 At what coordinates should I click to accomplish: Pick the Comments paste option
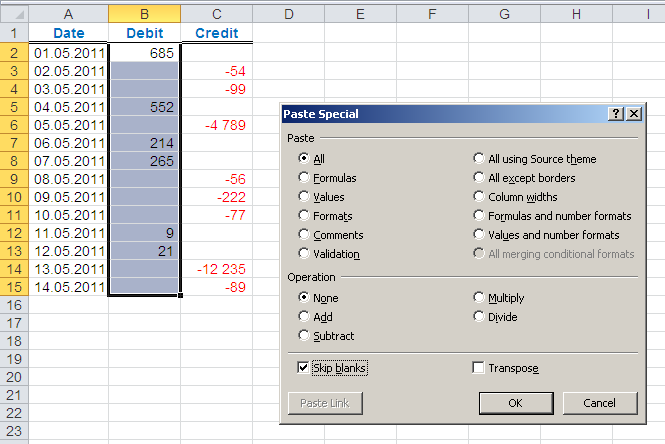coord(304,235)
